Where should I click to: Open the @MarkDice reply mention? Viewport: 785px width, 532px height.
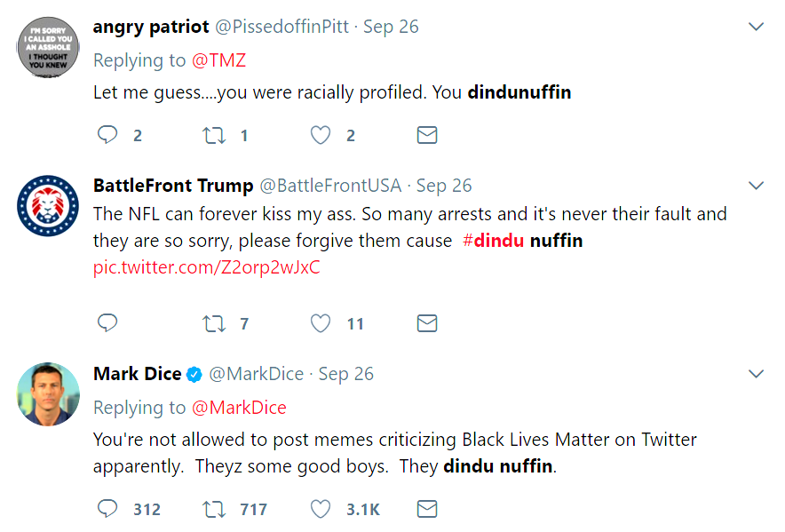(x=239, y=408)
